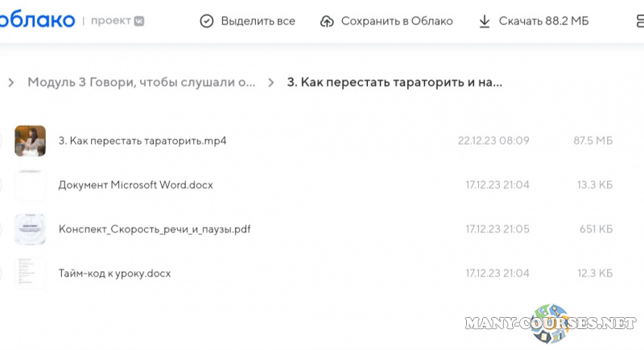Click the Тайм-код к уроку.docx file icon
644x350 pixels.
tap(30, 274)
